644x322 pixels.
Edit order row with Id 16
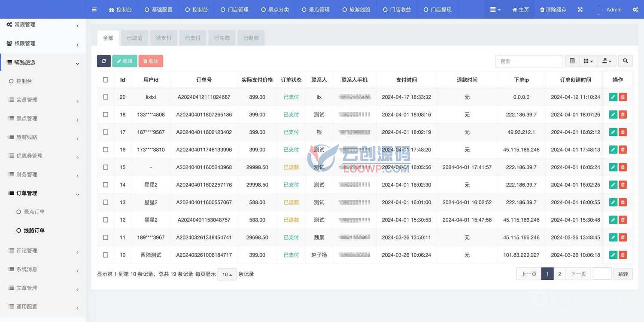(x=613, y=150)
